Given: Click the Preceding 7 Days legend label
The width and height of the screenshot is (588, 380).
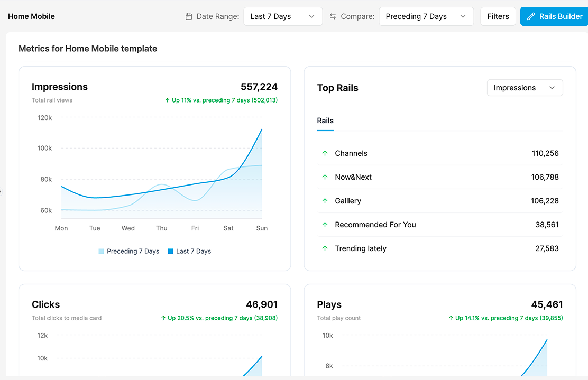Looking at the screenshot, I should [x=133, y=252].
